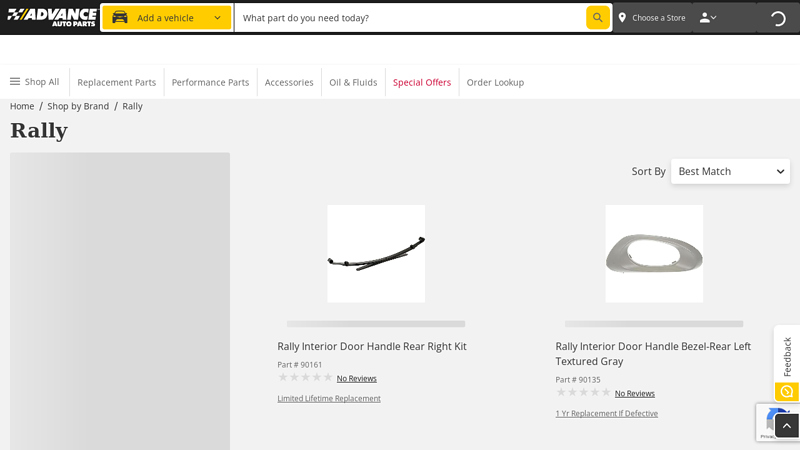Click the star rating for part 90161
The height and width of the screenshot is (450, 800).
(305, 378)
